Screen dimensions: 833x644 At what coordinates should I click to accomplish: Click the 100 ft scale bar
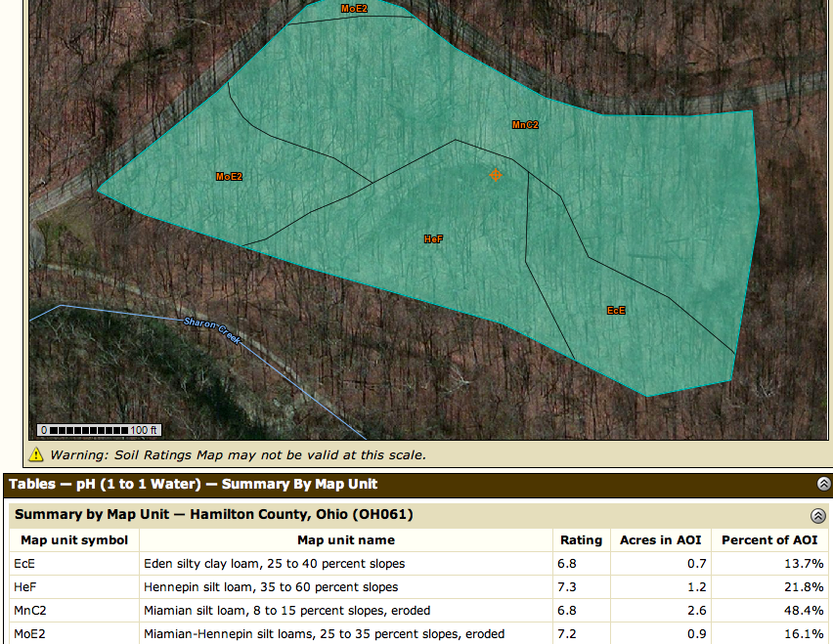tap(99, 430)
